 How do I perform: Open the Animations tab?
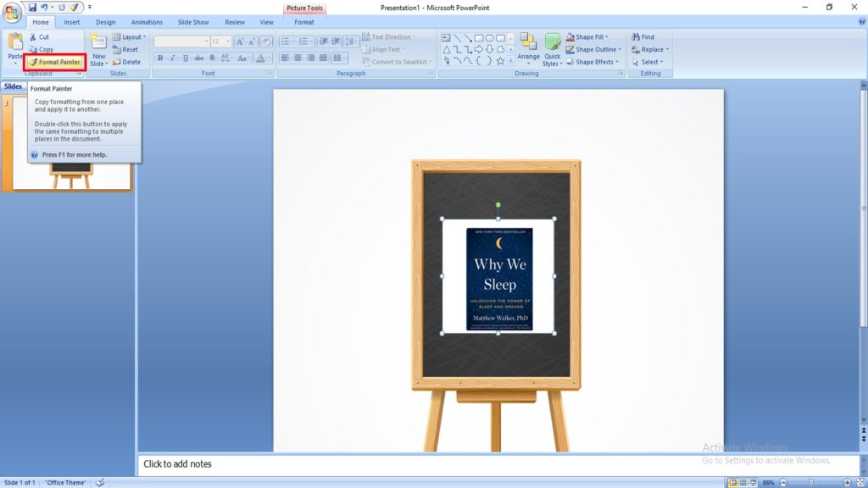(x=147, y=22)
